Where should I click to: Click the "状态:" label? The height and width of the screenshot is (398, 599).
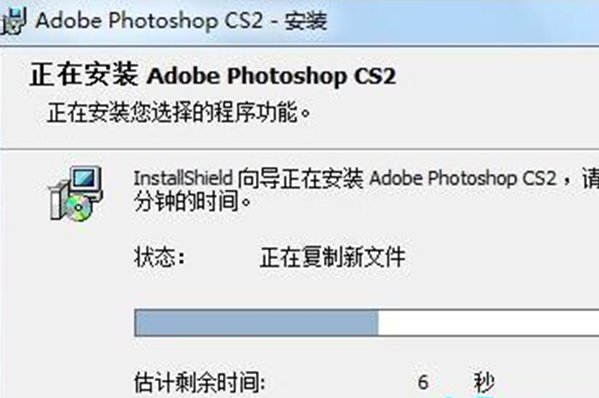(159, 257)
